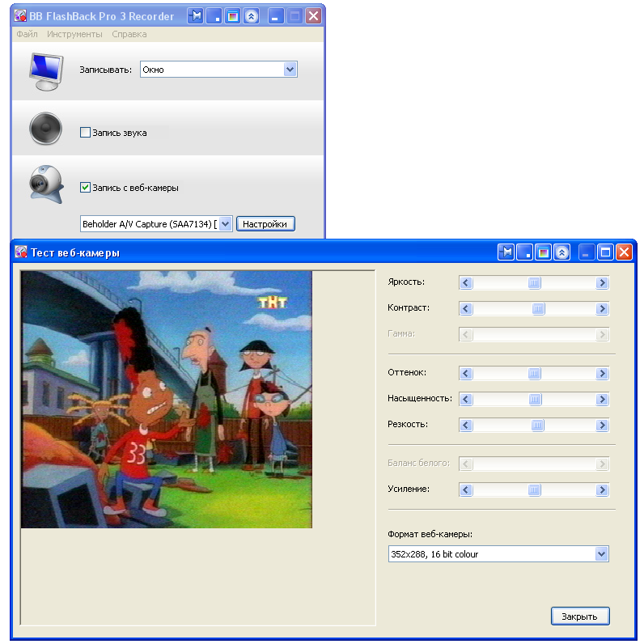
Task: Click the Настройки button
Action: click(265, 224)
